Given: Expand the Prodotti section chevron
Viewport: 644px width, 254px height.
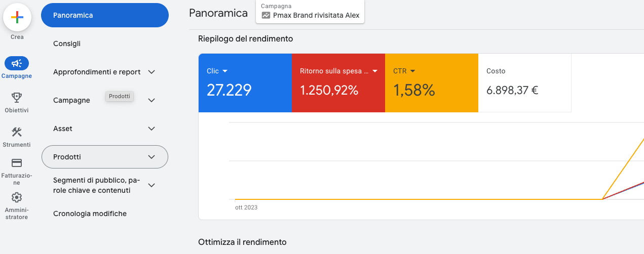Looking at the screenshot, I should click(x=151, y=157).
